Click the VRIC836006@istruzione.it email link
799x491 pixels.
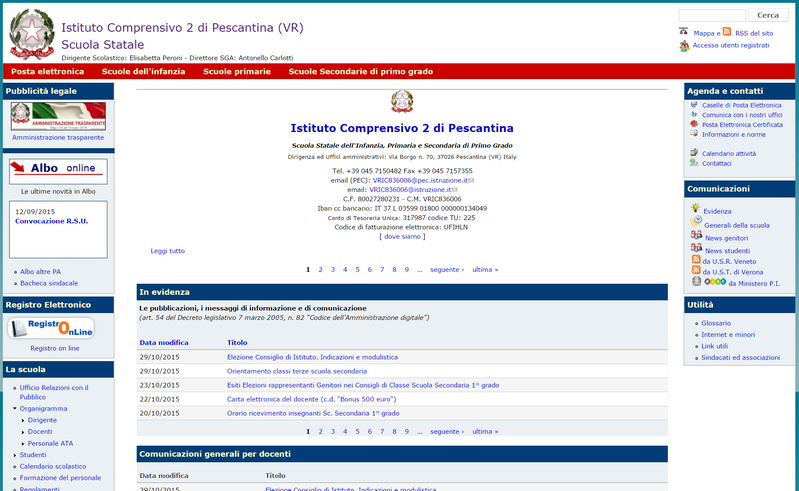point(410,190)
